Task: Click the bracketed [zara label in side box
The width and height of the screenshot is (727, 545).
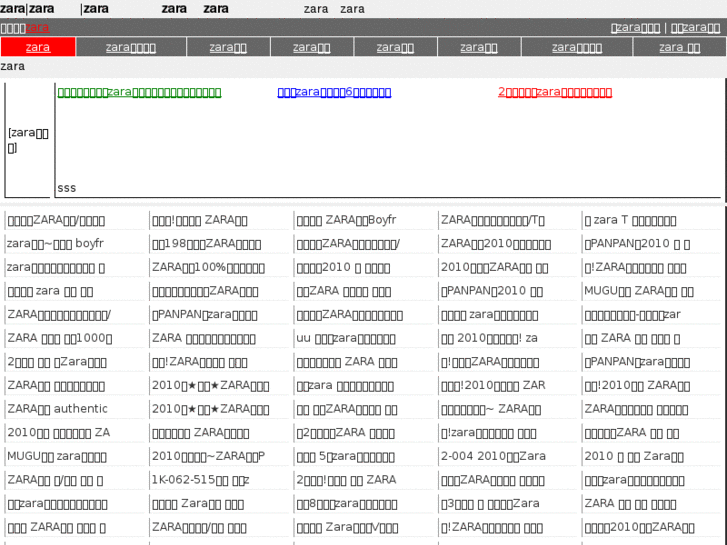Action: pyautogui.click(x=28, y=140)
